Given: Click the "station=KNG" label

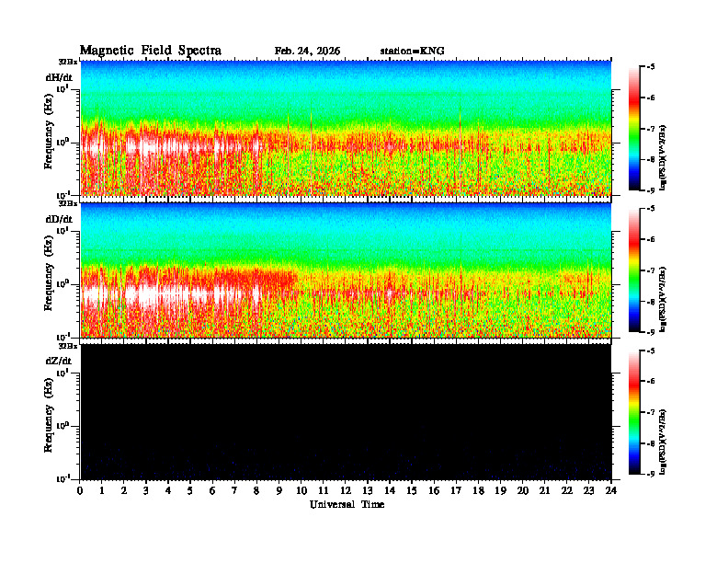Looking at the screenshot, I should 413,52.
